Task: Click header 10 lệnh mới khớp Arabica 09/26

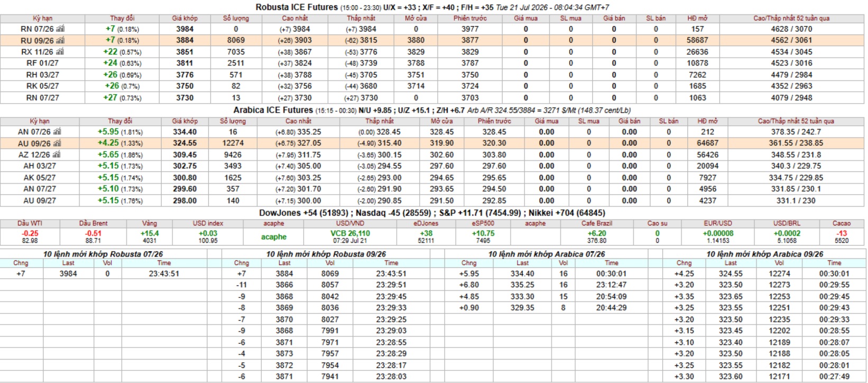Action: tap(765, 254)
